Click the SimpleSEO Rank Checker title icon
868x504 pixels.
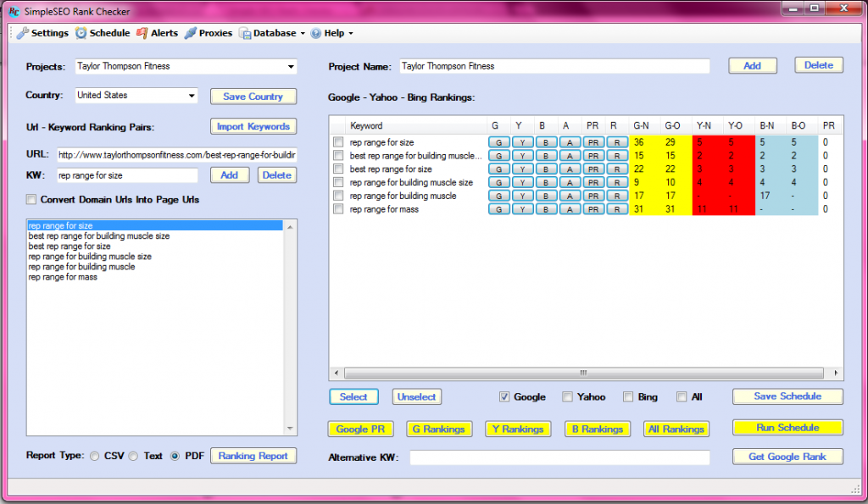tap(14, 11)
